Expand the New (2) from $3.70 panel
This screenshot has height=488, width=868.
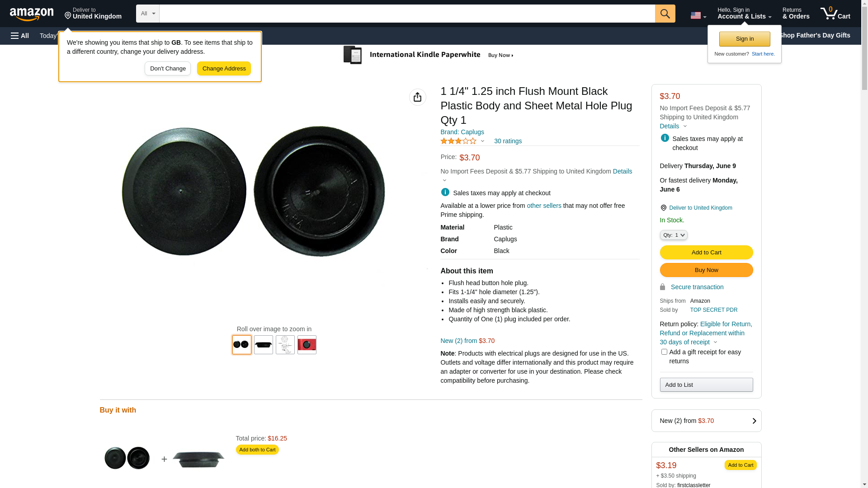706,421
